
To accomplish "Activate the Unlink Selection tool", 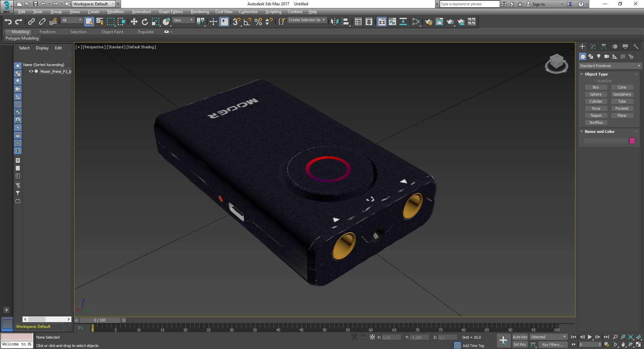I will tap(42, 22).
